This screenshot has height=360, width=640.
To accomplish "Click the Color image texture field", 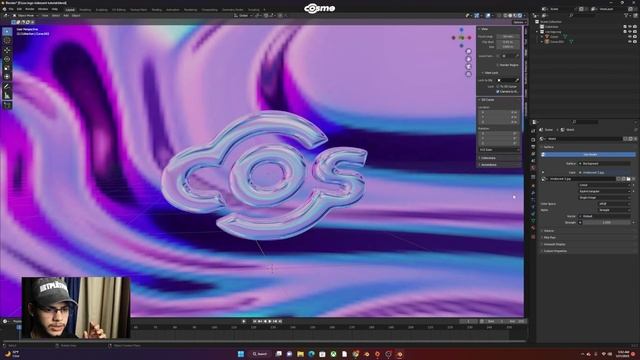I will pyautogui.click(x=604, y=172).
